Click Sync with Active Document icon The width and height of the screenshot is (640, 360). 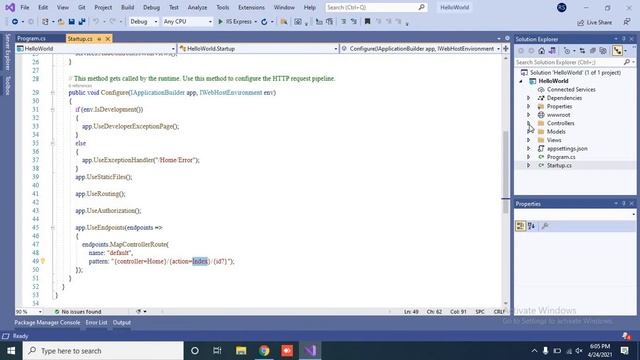pyautogui.click(x=582, y=51)
